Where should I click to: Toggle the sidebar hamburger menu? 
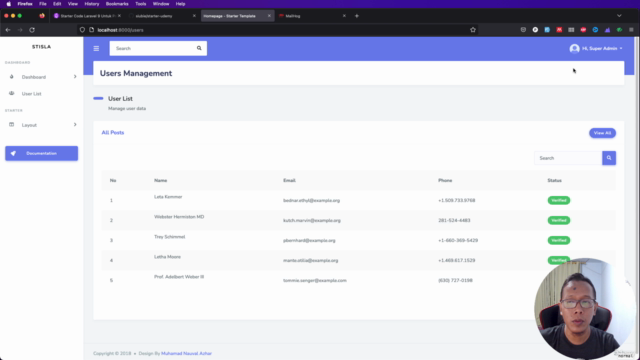(96, 48)
